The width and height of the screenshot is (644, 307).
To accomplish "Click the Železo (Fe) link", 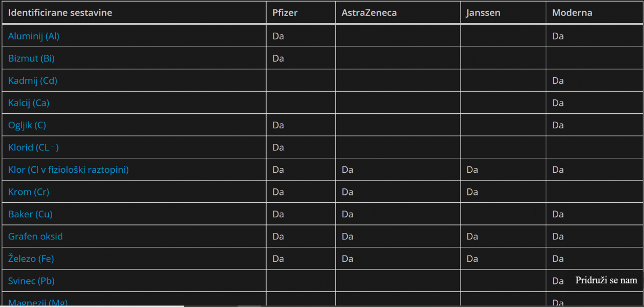I will [31, 259].
